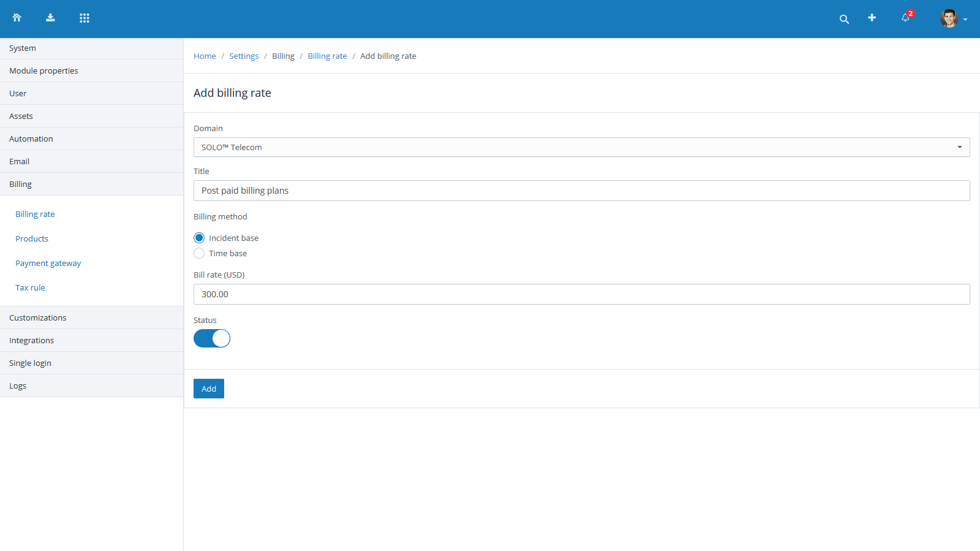Viewport: 980px width, 551px height.
Task: Open the apps grid menu icon
Action: point(85,18)
